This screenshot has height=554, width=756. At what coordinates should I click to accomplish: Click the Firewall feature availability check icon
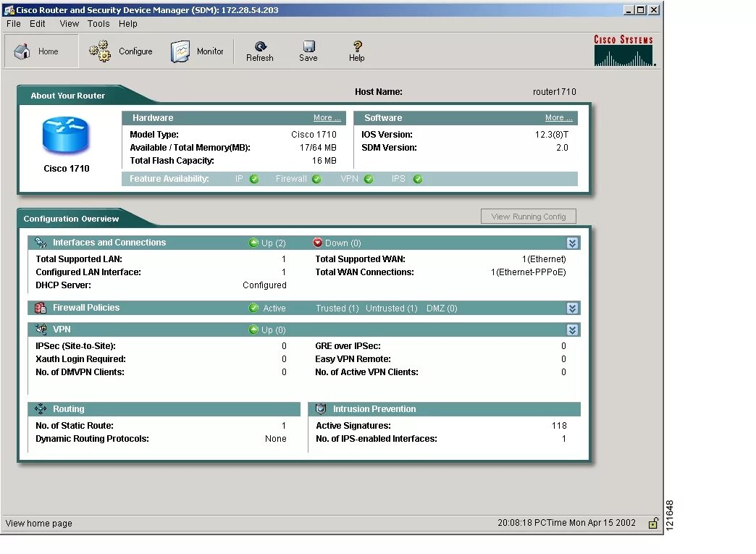tap(316, 180)
